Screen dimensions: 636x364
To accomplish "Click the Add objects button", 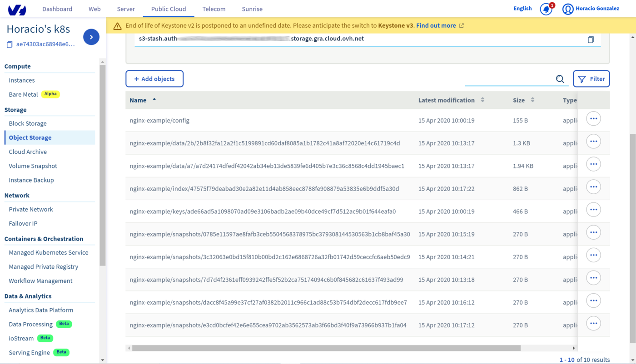I will pos(154,79).
